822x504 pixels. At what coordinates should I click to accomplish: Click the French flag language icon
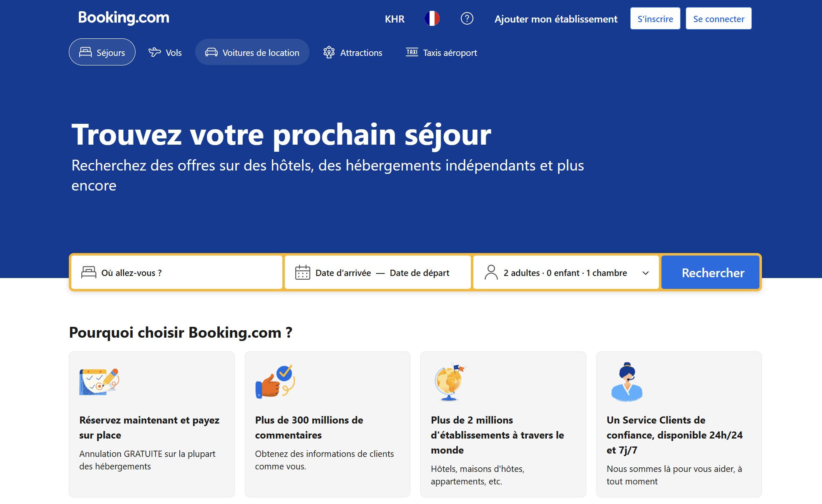pyautogui.click(x=432, y=18)
